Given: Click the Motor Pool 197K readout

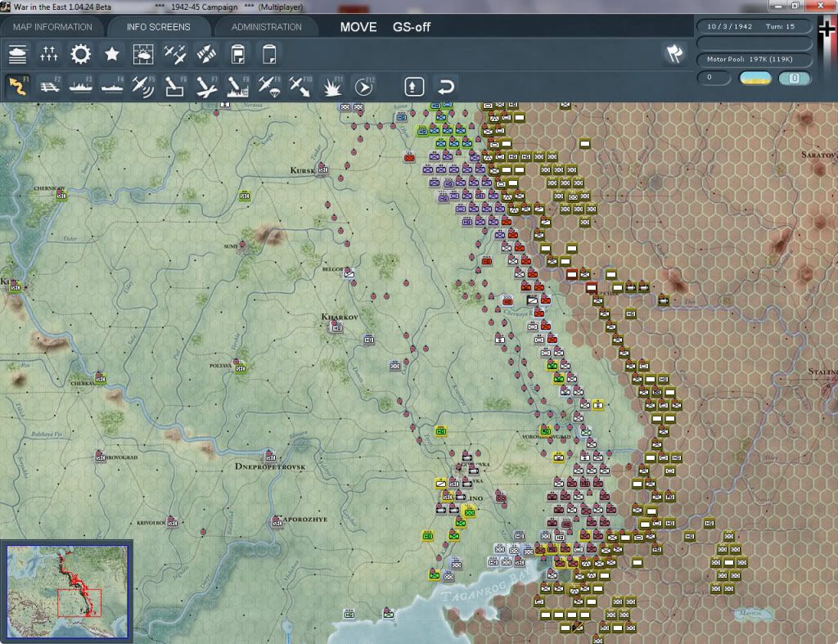Looking at the screenshot, I should pyautogui.click(x=753, y=59).
